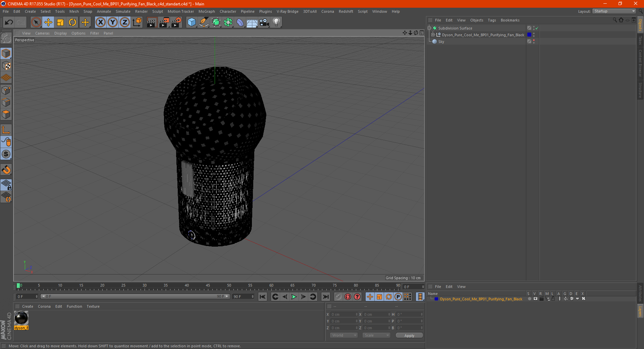Image resolution: width=644 pixels, height=349 pixels.
Task: Click the Apply button
Action: pos(409,336)
